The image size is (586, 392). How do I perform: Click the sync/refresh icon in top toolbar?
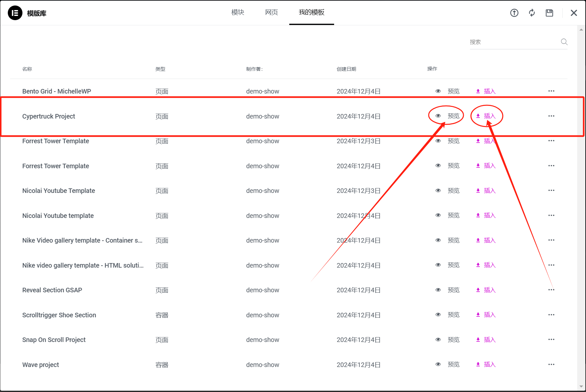click(x=532, y=13)
